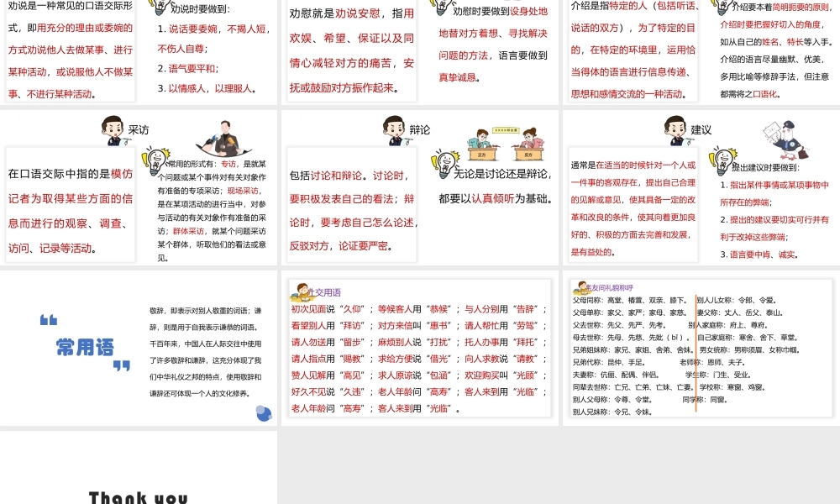Click the phrase 请人指点用“赐教”

(x=328, y=359)
